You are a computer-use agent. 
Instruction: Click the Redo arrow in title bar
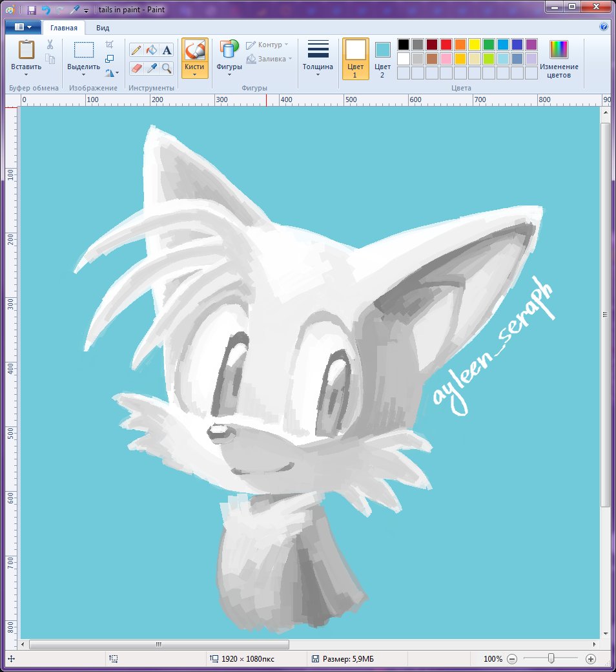pos(60,10)
